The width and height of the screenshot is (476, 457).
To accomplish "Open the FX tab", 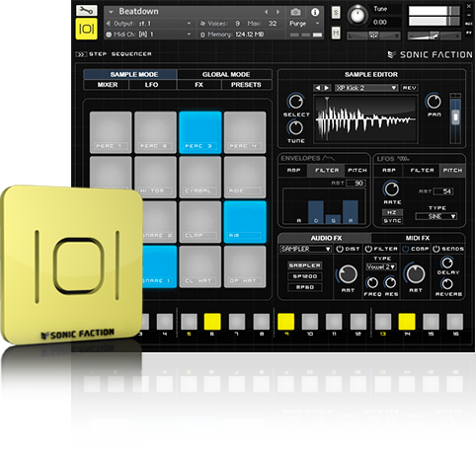I will [x=199, y=85].
